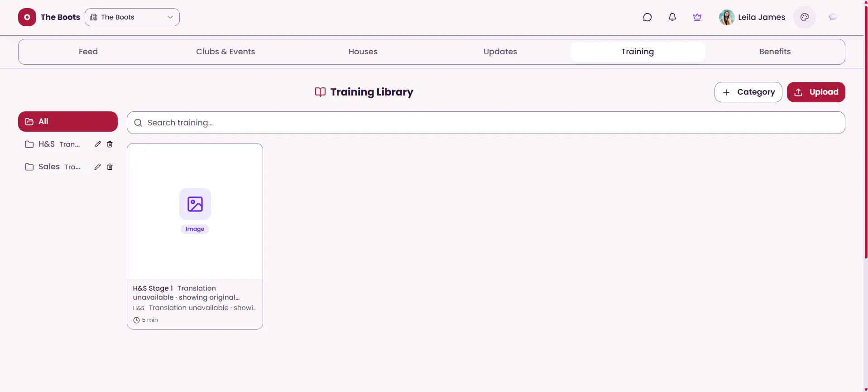Viewport: 868px width, 392px height.
Task: Click the Leila James username
Action: pyautogui.click(x=762, y=17)
